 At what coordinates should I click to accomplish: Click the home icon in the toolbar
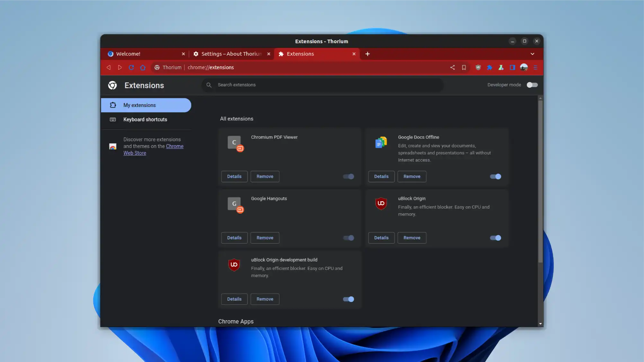143,67
